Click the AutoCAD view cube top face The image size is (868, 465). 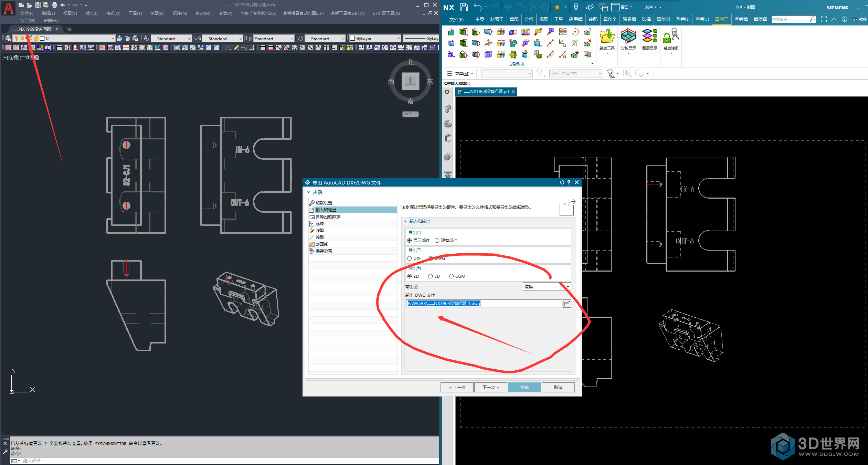pos(410,81)
